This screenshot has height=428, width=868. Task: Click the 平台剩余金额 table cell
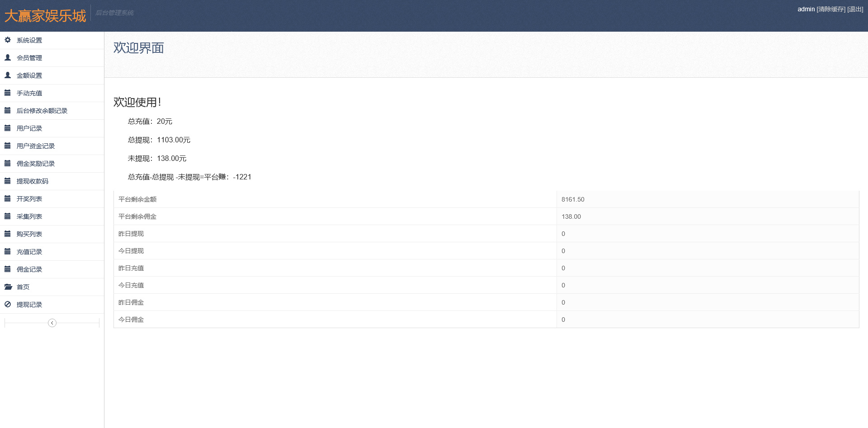click(x=335, y=199)
